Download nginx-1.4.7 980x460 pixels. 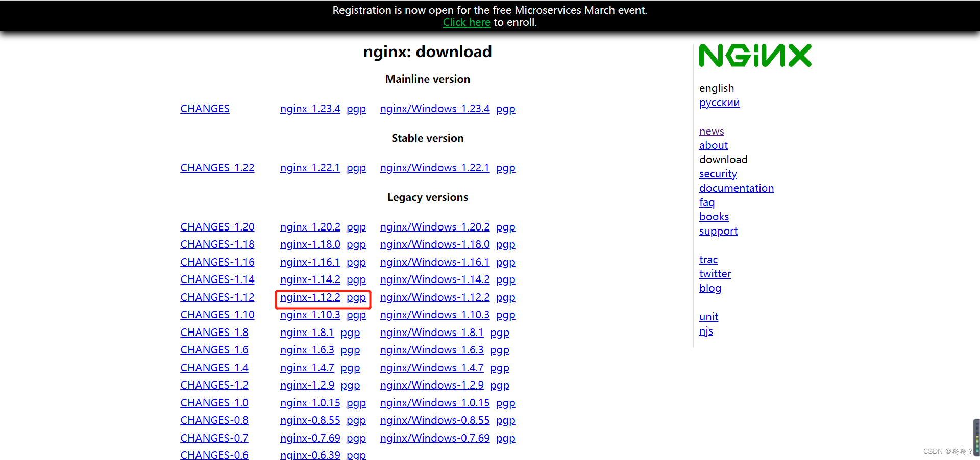click(x=307, y=368)
